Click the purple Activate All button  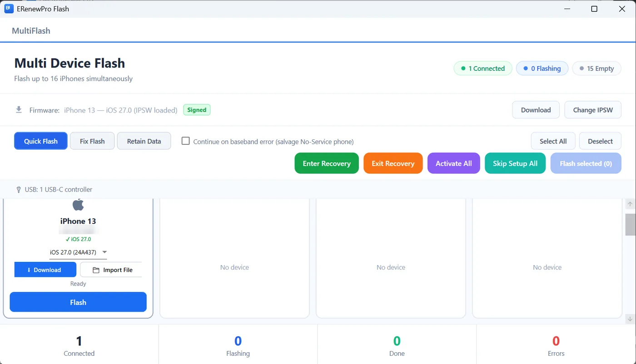click(x=454, y=163)
